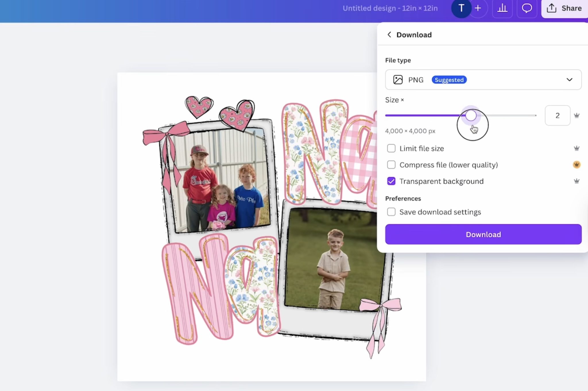The width and height of the screenshot is (588, 391).
Task: Click crown icon beside Limit file size
Action: point(576,148)
